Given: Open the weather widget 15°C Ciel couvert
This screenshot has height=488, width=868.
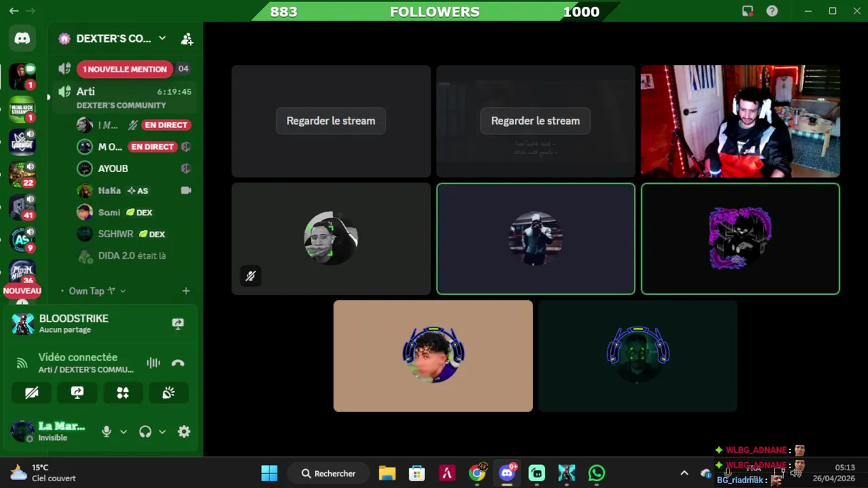Looking at the screenshot, I should pos(43,473).
